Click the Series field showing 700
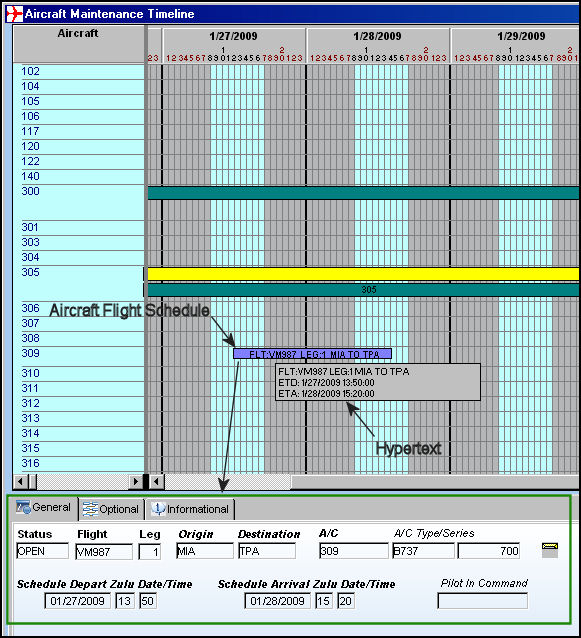The height and width of the screenshot is (638, 581). point(489,551)
